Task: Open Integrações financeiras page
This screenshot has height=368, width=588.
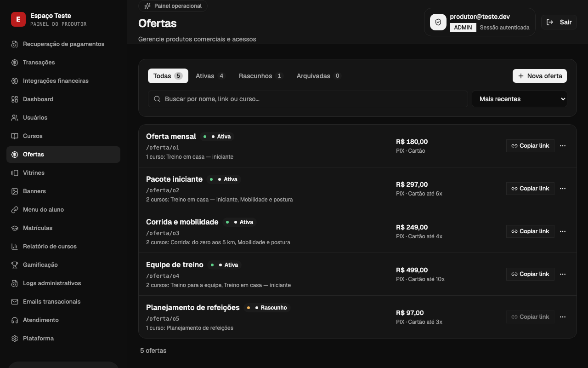Action: [x=63, y=81]
